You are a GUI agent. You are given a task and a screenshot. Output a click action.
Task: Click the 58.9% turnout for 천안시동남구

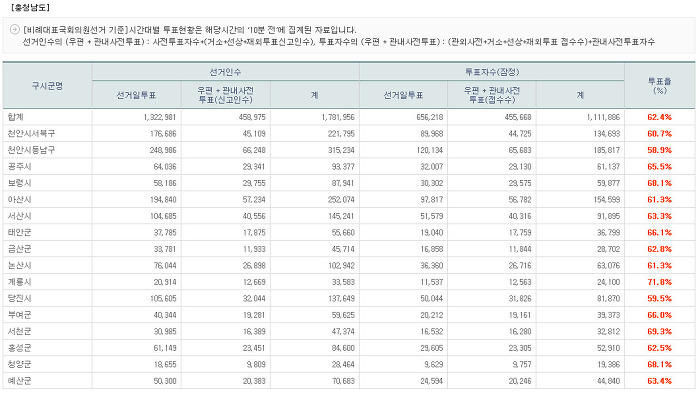point(659,150)
